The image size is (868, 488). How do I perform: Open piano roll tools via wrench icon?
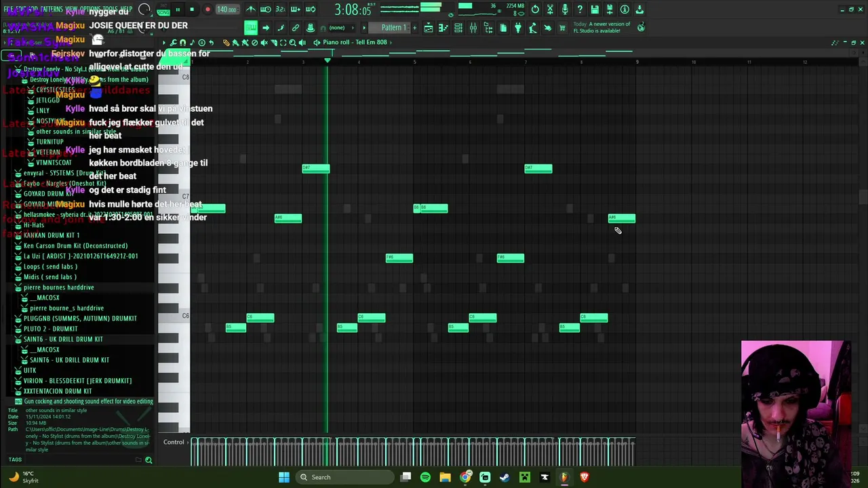pyautogui.click(x=173, y=43)
